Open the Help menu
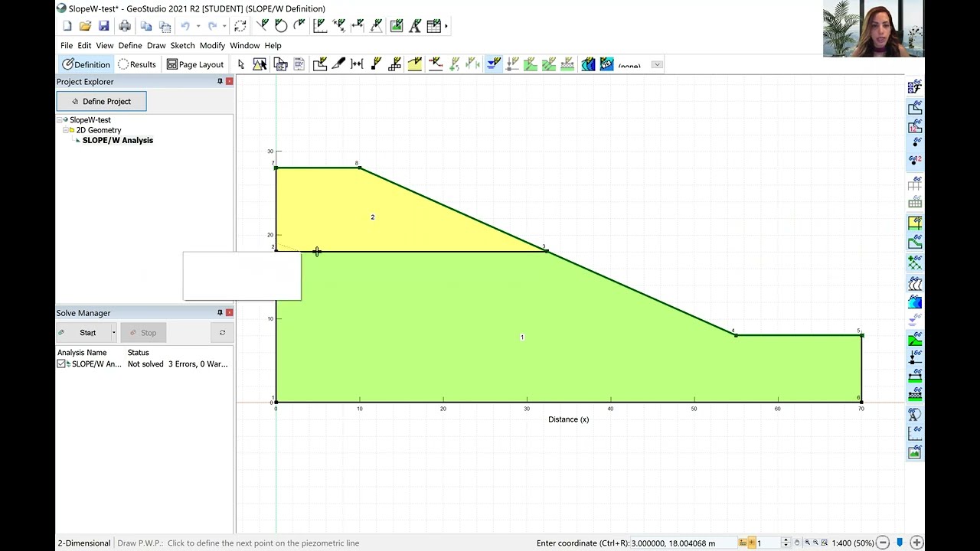980x551 pixels. tap(273, 45)
